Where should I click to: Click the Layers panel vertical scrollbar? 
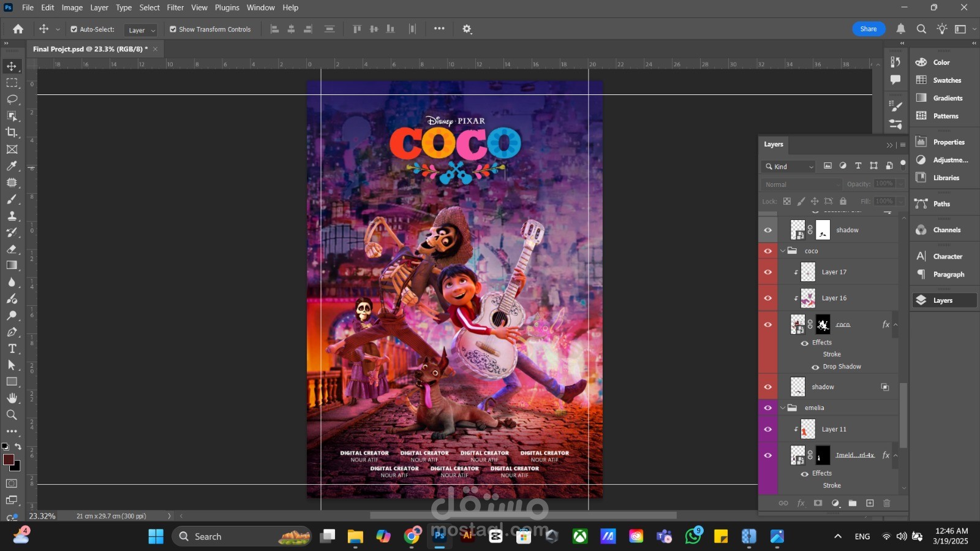903,414
